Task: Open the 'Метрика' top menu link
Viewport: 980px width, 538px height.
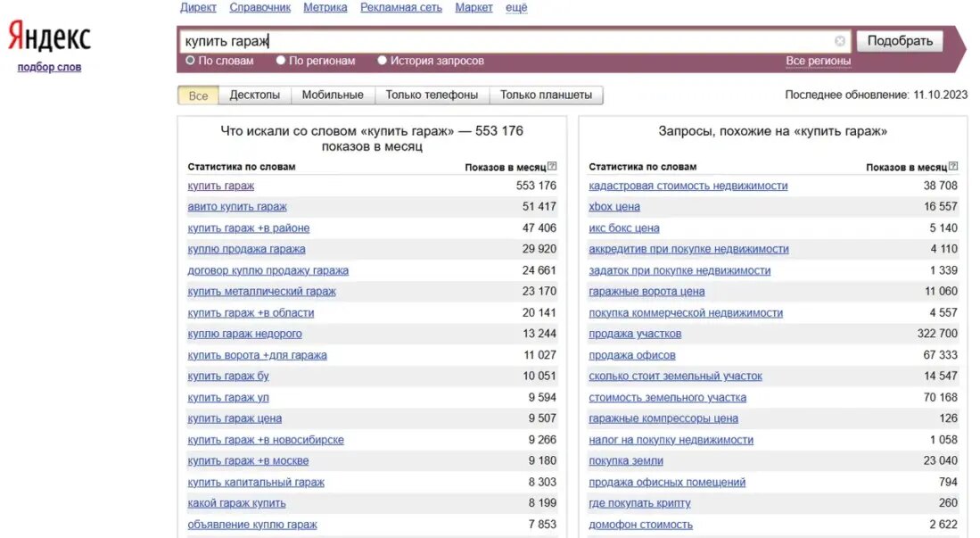Action: pos(325,7)
